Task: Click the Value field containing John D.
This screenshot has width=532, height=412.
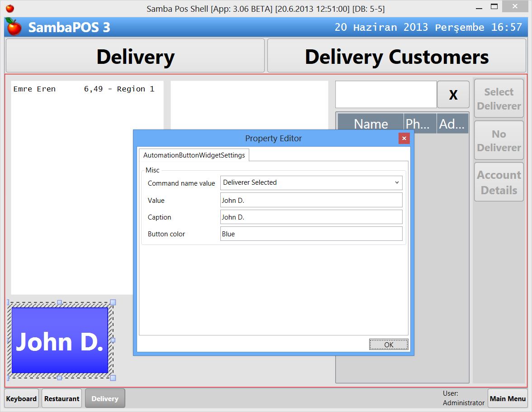Action: pyautogui.click(x=311, y=200)
